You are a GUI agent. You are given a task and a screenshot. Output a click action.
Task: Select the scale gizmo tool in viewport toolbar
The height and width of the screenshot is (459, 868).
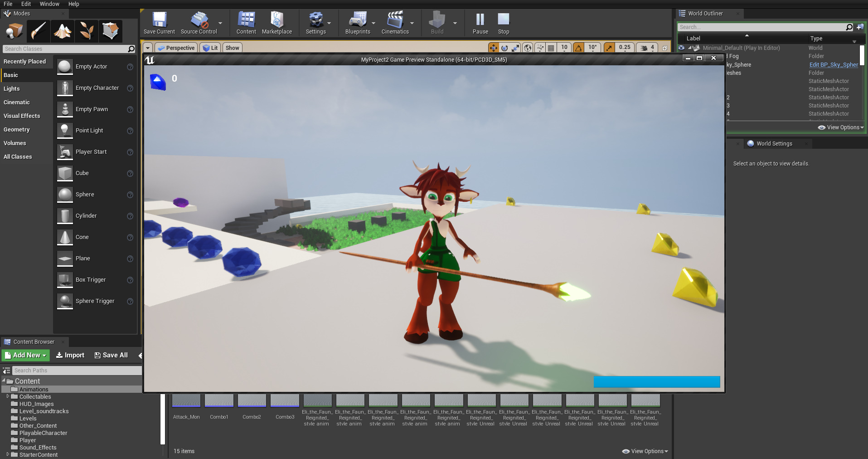tap(516, 48)
